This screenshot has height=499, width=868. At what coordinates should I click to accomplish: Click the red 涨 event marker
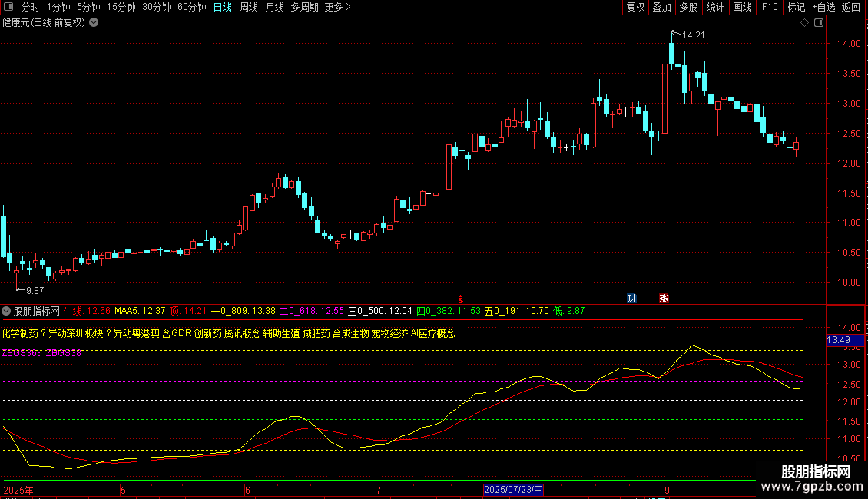[664, 298]
